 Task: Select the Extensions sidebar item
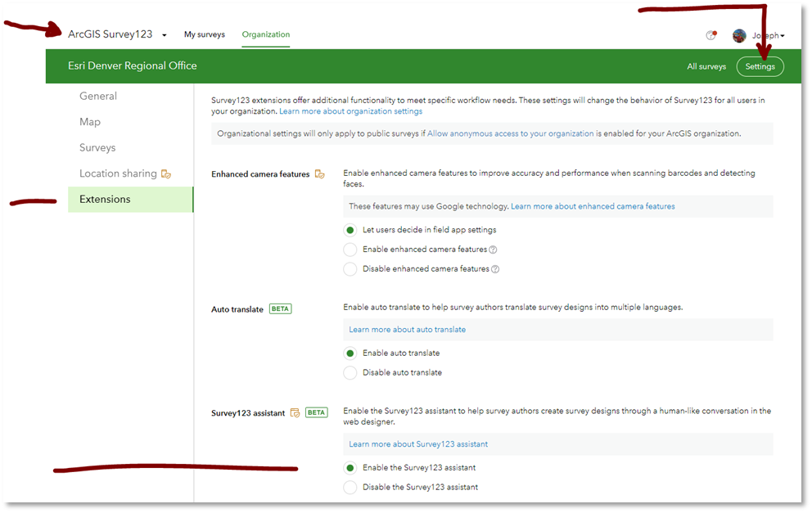point(130,200)
